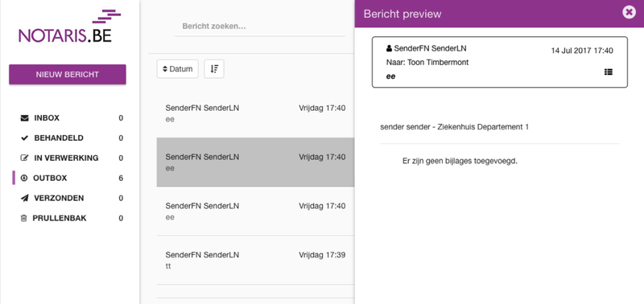The height and width of the screenshot is (304, 644).
Task: Open message details list icon in preview
Action: pyautogui.click(x=609, y=72)
